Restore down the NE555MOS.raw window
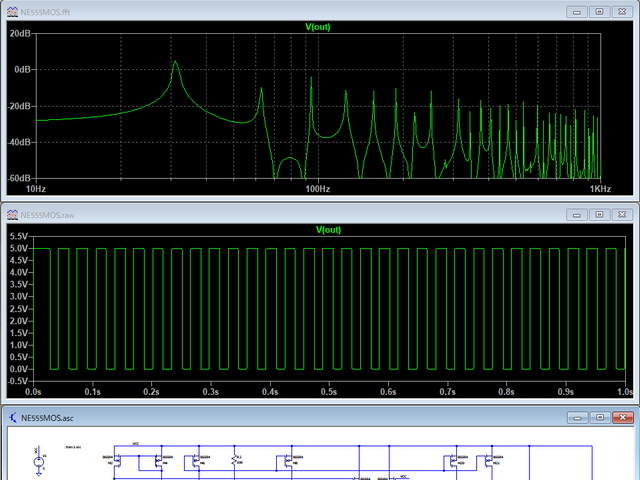This screenshot has width=640, height=480. coord(599,215)
